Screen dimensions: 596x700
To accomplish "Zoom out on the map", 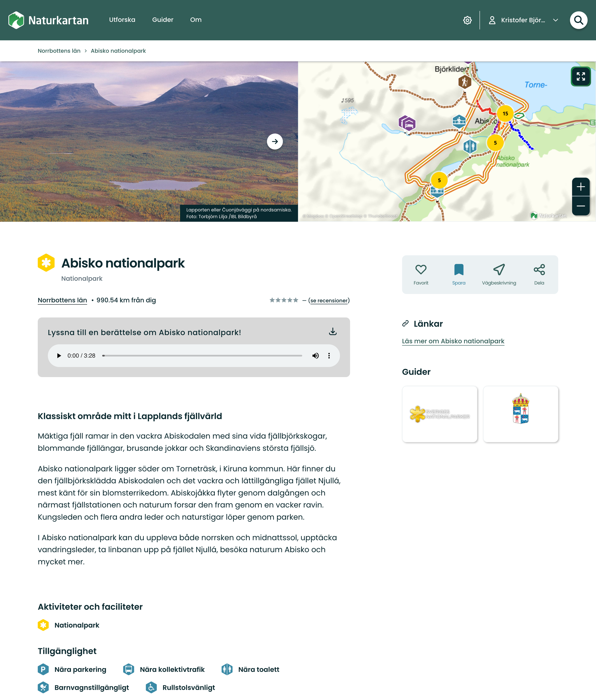I will (x=581, y=206).
